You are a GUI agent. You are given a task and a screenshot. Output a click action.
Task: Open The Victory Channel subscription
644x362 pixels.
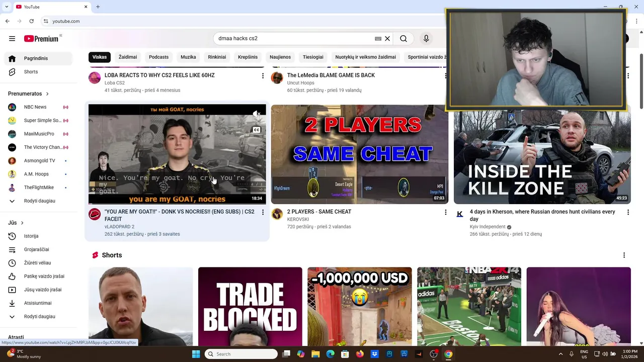(x=38, y=147)
